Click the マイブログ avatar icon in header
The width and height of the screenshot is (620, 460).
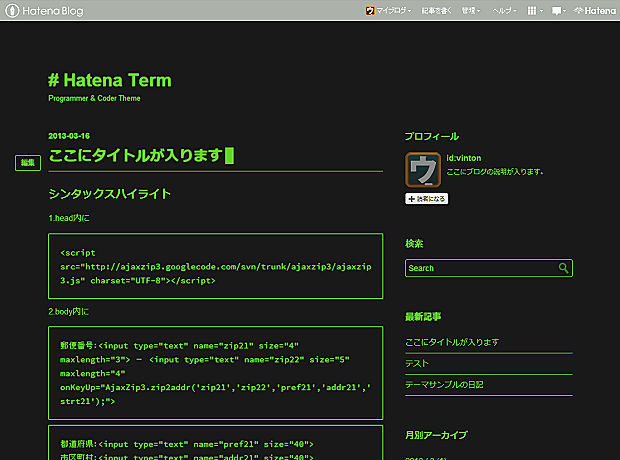(x=370, y=11)
